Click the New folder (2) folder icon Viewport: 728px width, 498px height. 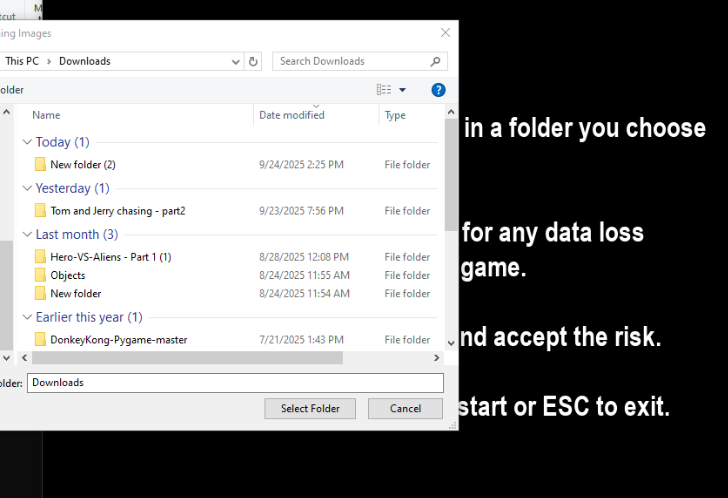[40, 164]
